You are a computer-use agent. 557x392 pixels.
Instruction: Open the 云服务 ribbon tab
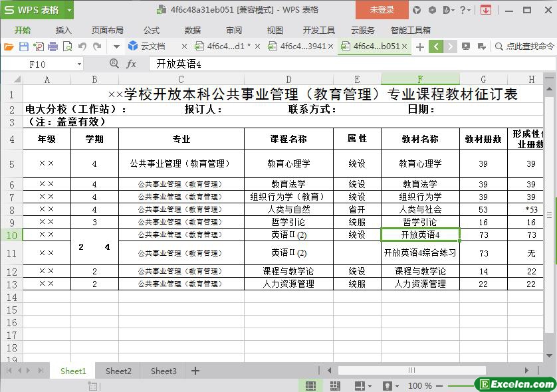coord(363,30)
